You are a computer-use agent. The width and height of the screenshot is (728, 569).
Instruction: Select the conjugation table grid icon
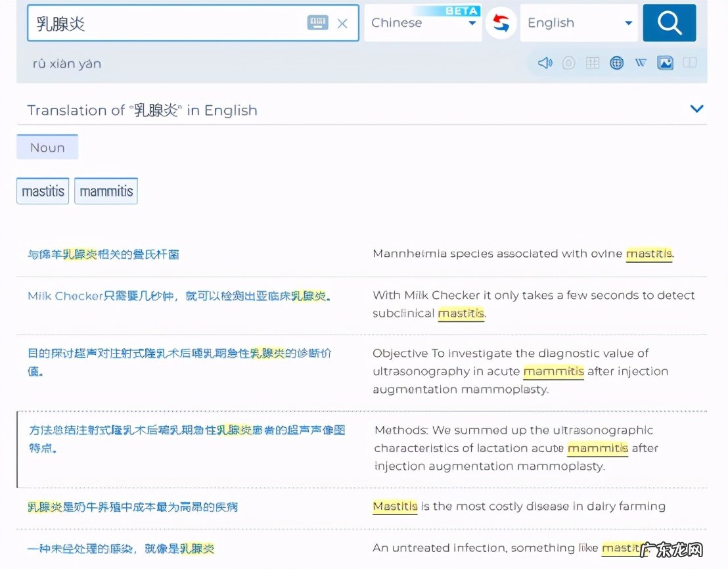[592, 62]
